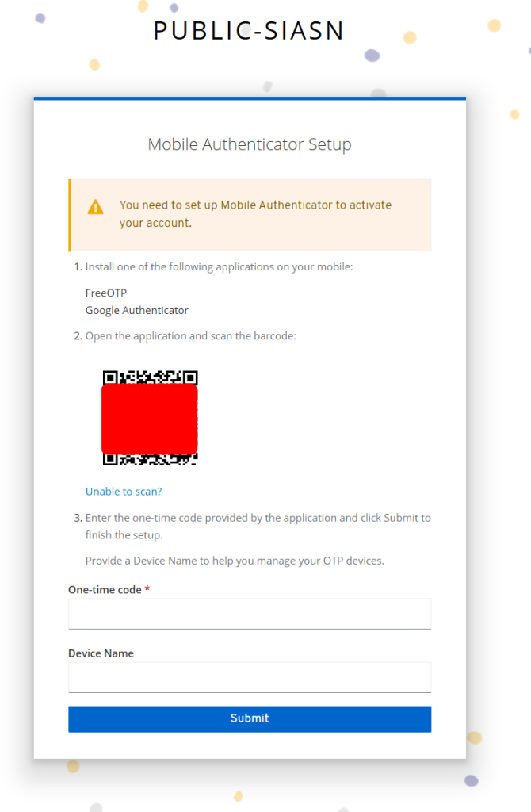Image resolution: width=531 pixels, height=812 pixels.
Task: Click the "One-time code" field label
Action: click(105, 589)
